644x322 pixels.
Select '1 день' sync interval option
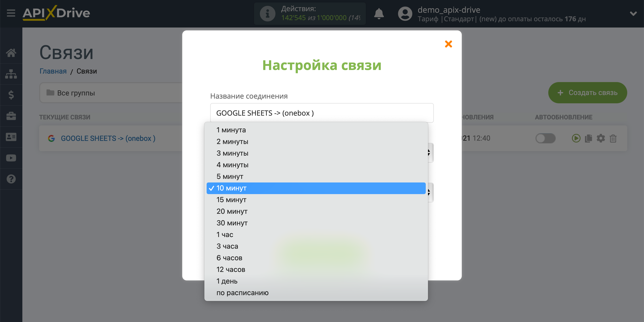point(228,281)
